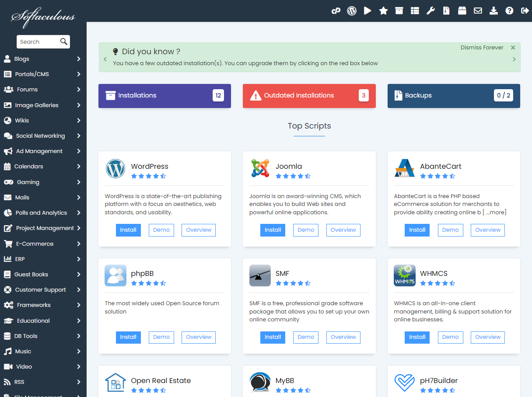Screen dimensions: 532x397
Task: Click Dismiss Forever on the tip banner
Action: point(482,47)
